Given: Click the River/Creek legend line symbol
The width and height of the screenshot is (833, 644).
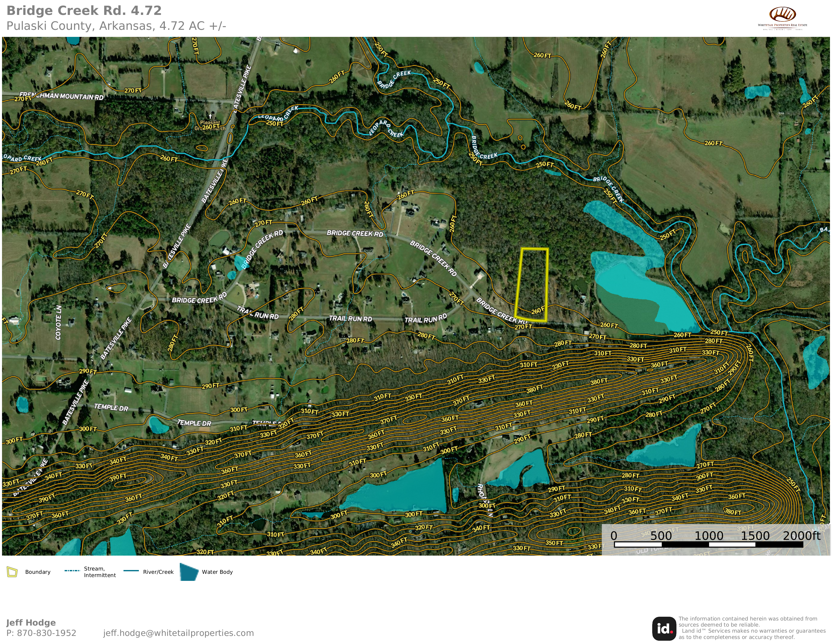Looking at the screenshot, I should click(131, 571).
